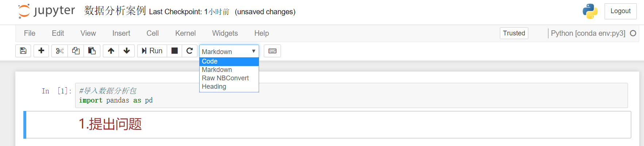Log out using the Logout button
The height and width of the screenshot is (146, 644).
coord(620,11)
